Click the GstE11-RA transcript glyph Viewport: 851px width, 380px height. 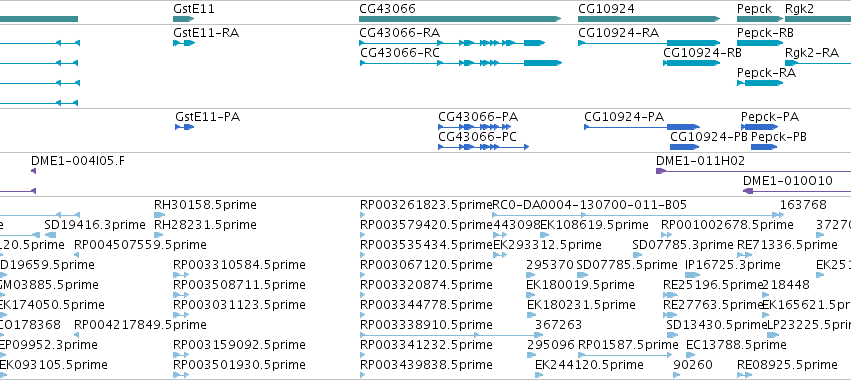(x=184, y=43)
